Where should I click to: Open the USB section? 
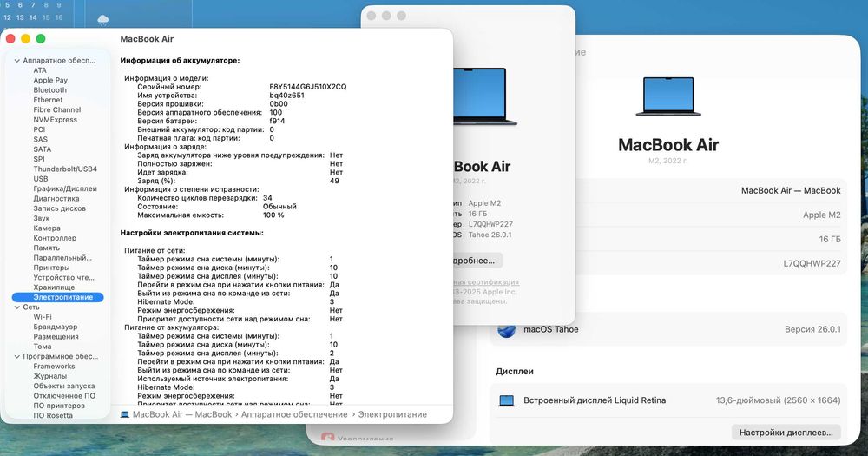click(41, 179)
